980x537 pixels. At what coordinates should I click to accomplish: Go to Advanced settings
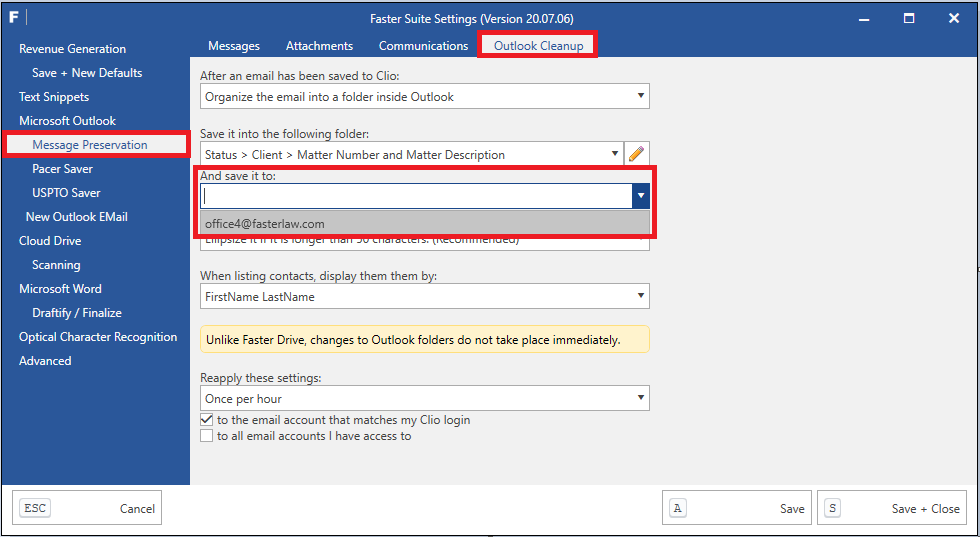[45, 361]
